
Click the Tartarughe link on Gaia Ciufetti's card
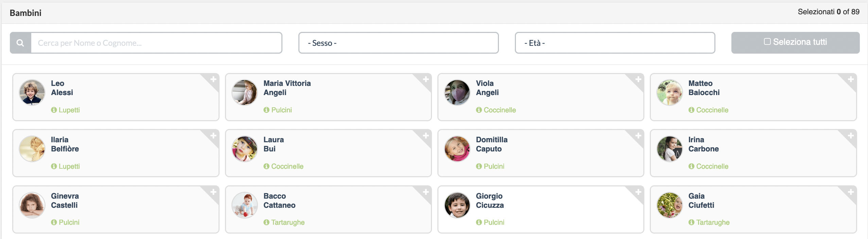[x=713, y=222]
